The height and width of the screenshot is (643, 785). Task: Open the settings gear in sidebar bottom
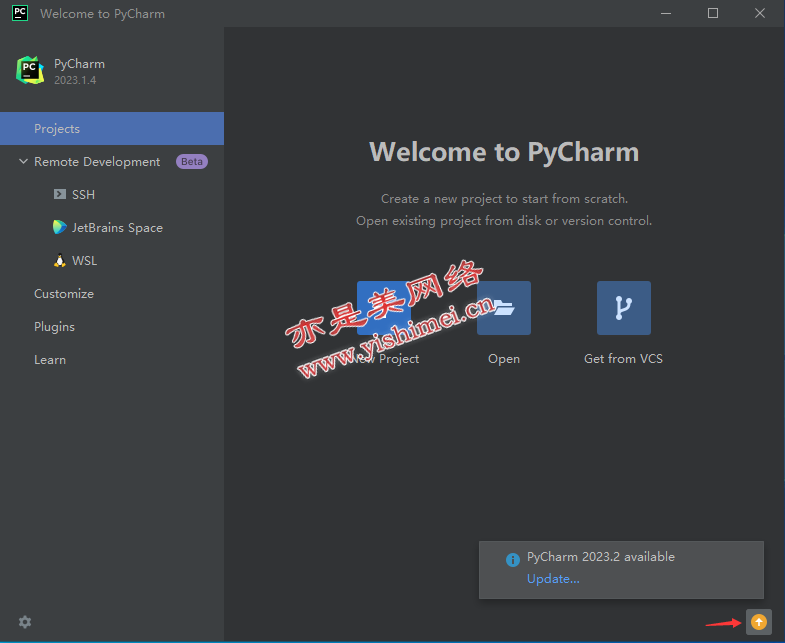pos(25,622)
